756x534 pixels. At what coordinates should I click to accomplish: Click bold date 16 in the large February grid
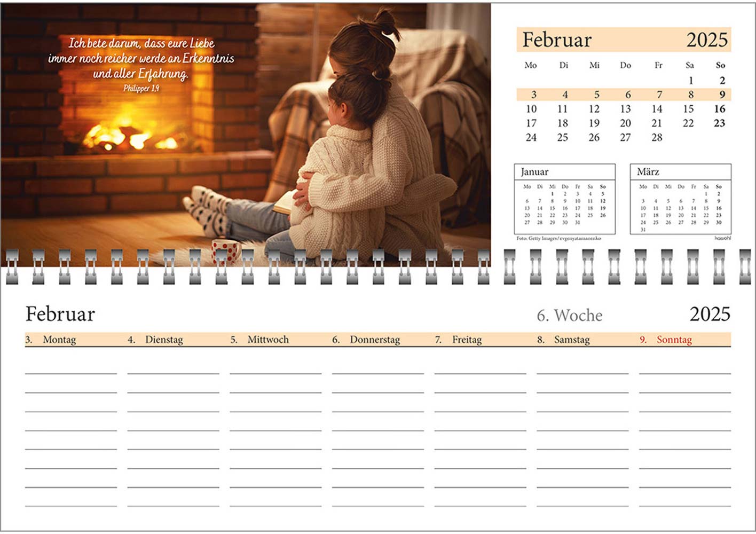tap(720, 109)
